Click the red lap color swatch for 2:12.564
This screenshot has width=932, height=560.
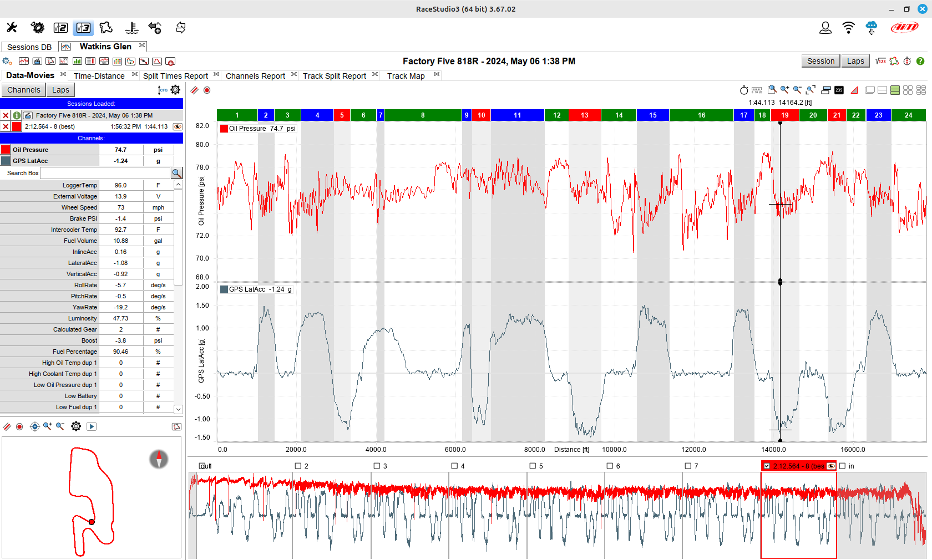point(17,126)
